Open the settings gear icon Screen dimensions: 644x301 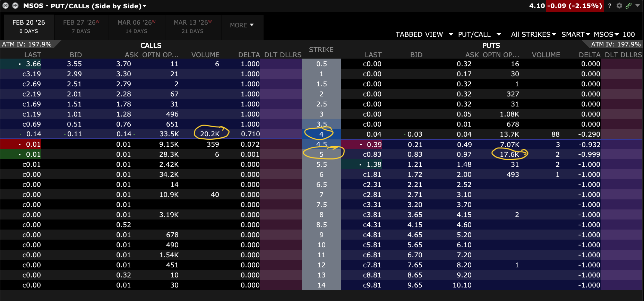point(619,6)
